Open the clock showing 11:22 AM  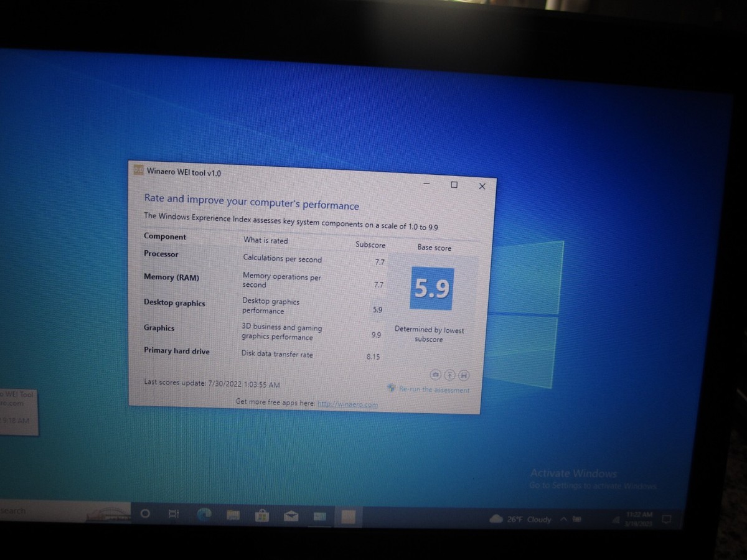coord(639,517)
